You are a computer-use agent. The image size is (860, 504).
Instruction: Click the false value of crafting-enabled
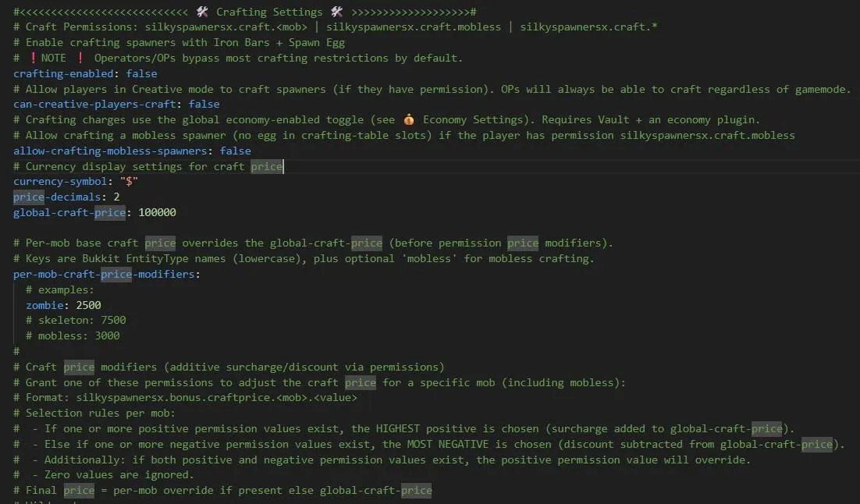point(141,73)
